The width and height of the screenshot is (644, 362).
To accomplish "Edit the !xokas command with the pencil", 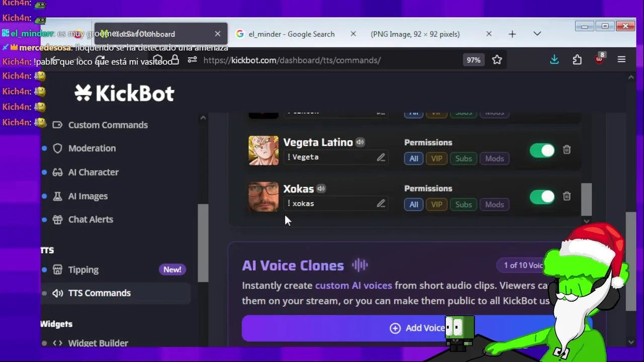I will (381, 204).
